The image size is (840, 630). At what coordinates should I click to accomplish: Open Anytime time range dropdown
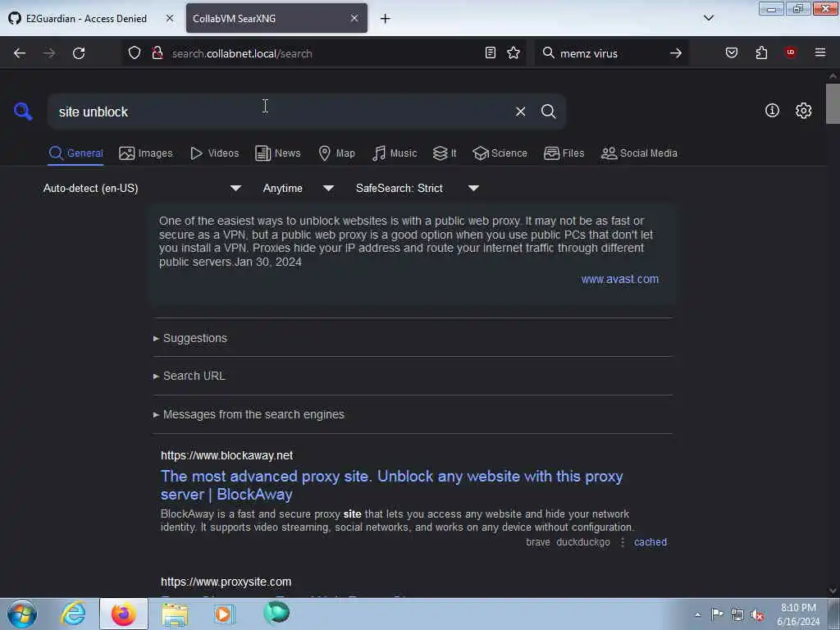pos(299,188)
